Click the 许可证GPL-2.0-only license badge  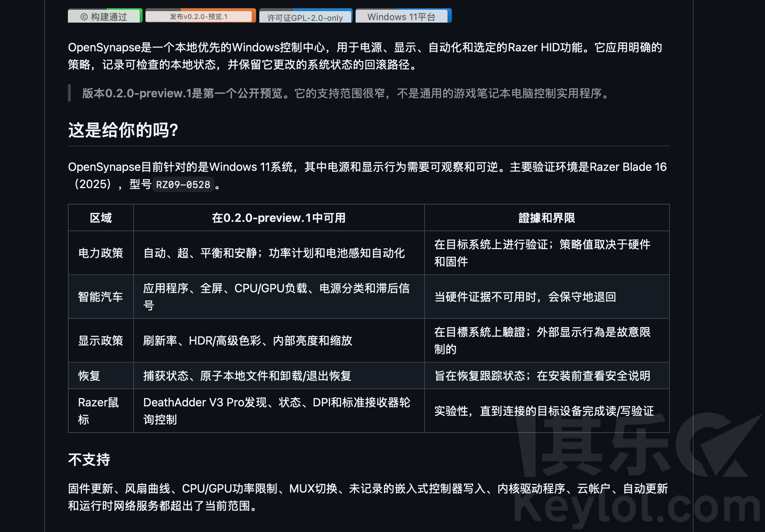coord(306,16)
